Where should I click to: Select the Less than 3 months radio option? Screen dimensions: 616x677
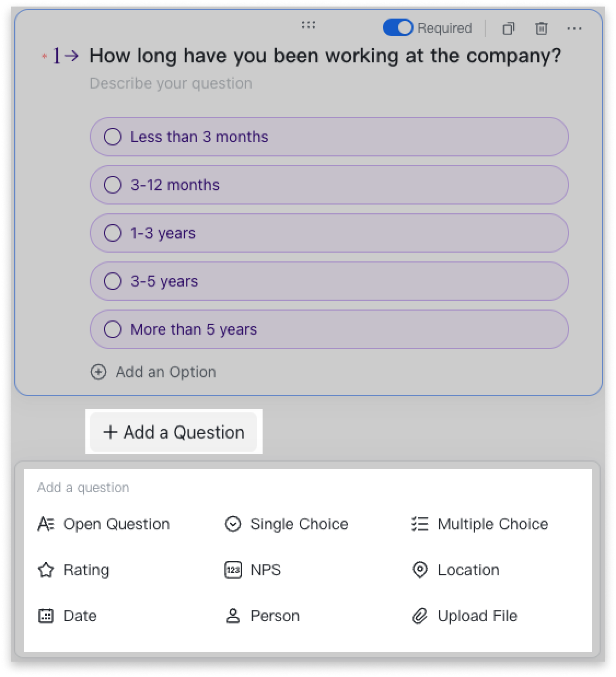coord(329,137)
